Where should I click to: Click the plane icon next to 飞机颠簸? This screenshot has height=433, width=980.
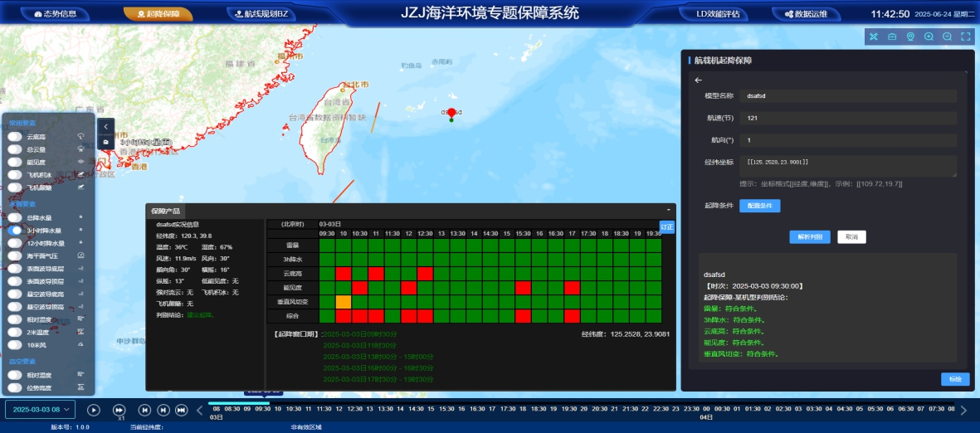pos(80,187)
